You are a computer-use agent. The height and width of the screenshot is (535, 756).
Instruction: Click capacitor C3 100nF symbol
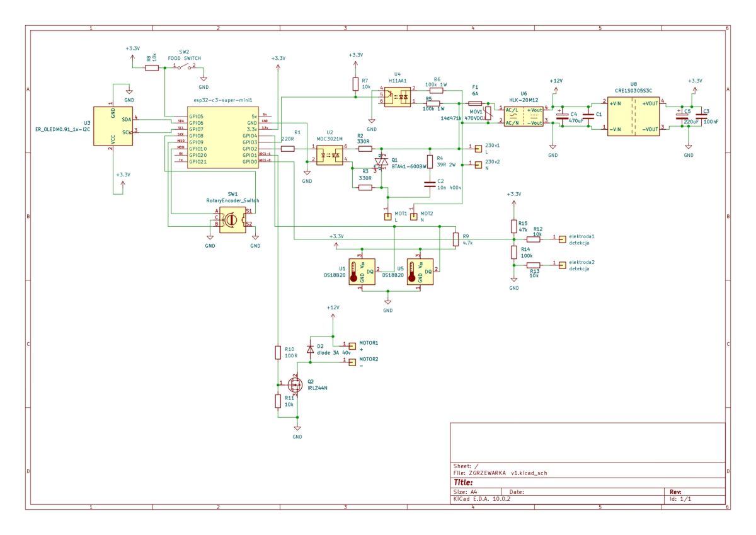(x=701, y=115)
